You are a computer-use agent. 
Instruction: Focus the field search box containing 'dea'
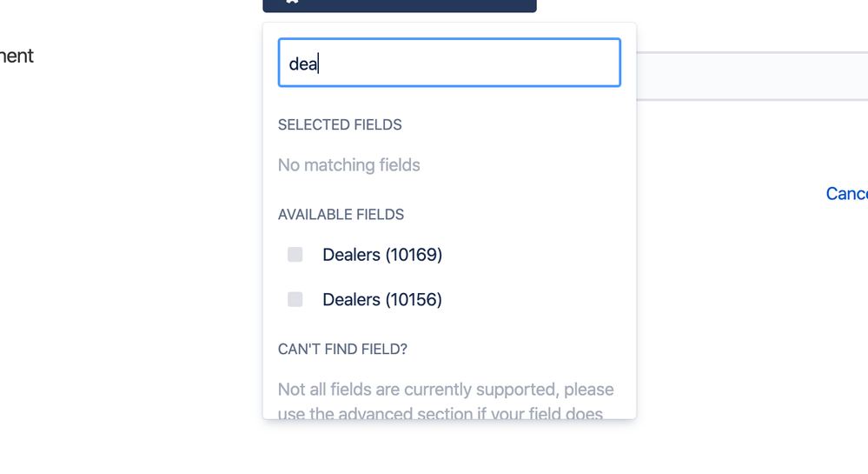tap(449, 63)
